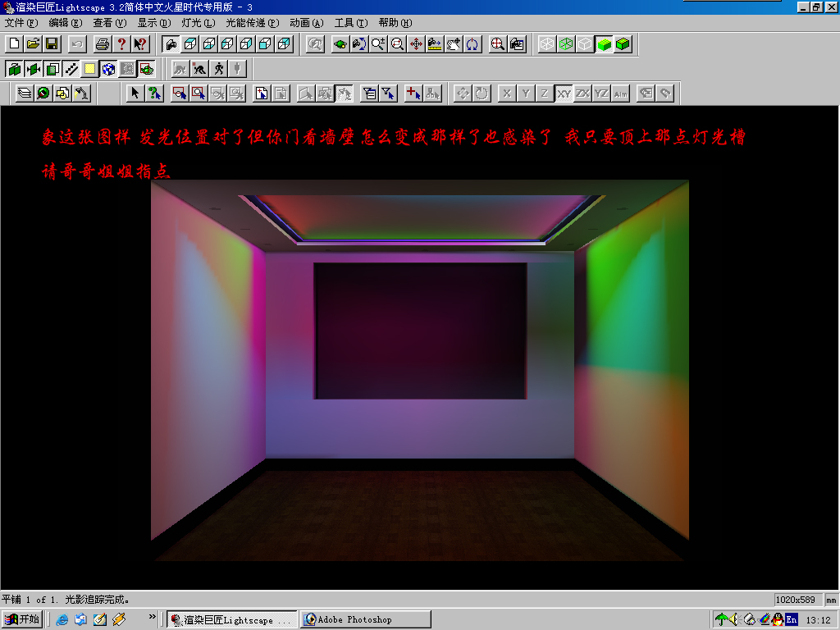
Task: Switch to Outlined green cube display mode
Action: pyautogui.click(x=623, y=44)
